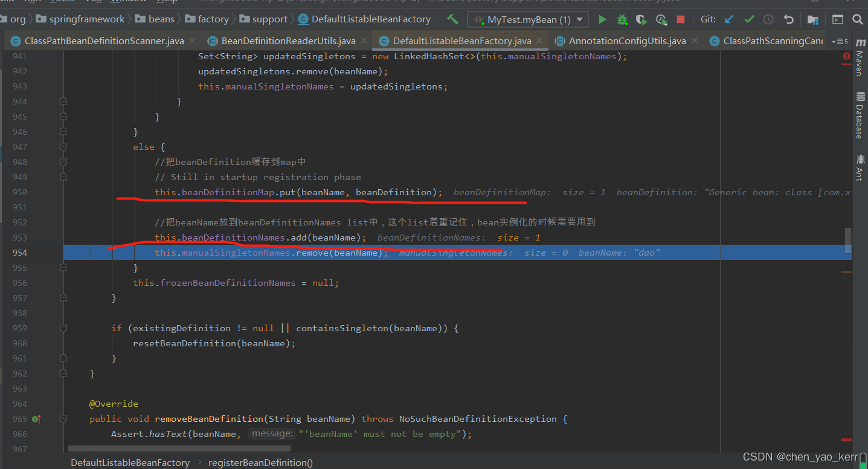Image resolution: width=868 pixels, height=469 pixels.
Task: Click Git update project blue arrow
Action: click(x=729, y=19)
